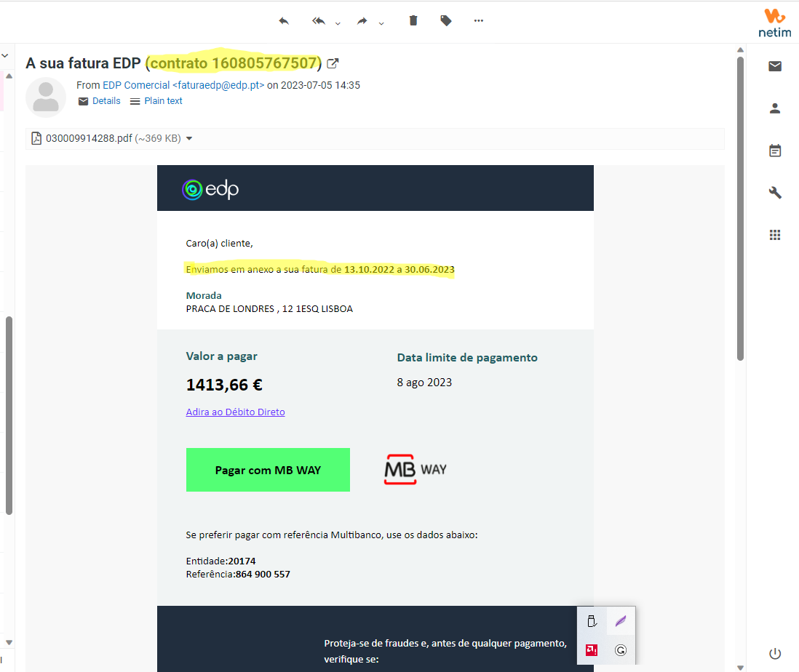
Task: Apply a label using the tag icon
Action: point(445,20)
